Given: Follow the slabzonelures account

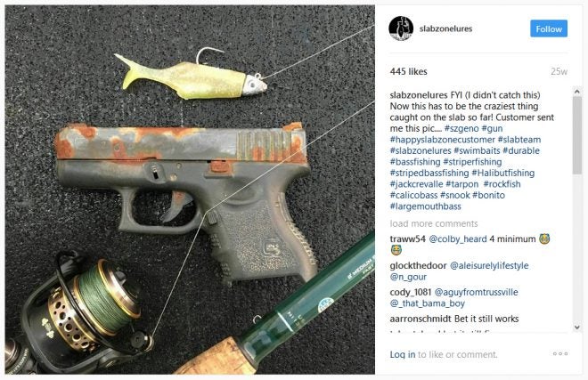Looking at the screenshot, I should (549, 28).
